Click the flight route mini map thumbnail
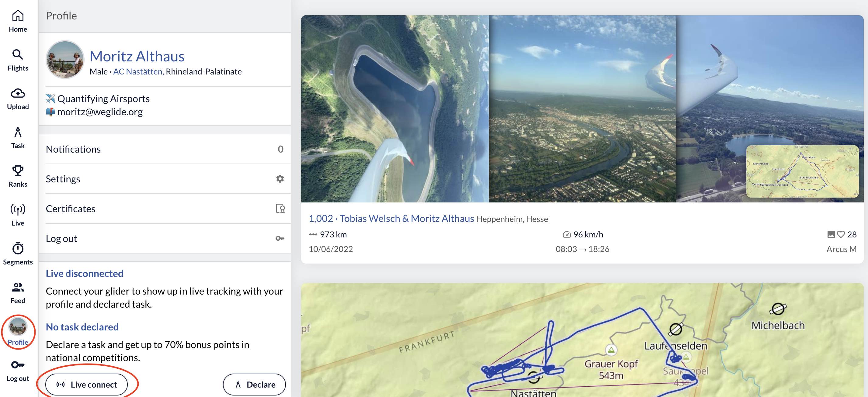 (x=802, y=171)
